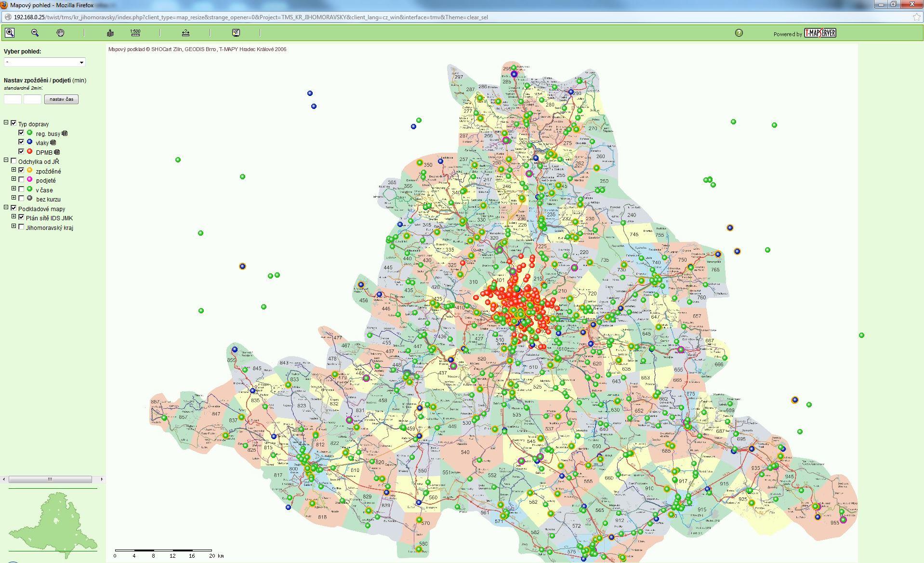Screen dimensions: 924x563
Task: Open table icon next to vlaky
Action: tap(53, 143)
